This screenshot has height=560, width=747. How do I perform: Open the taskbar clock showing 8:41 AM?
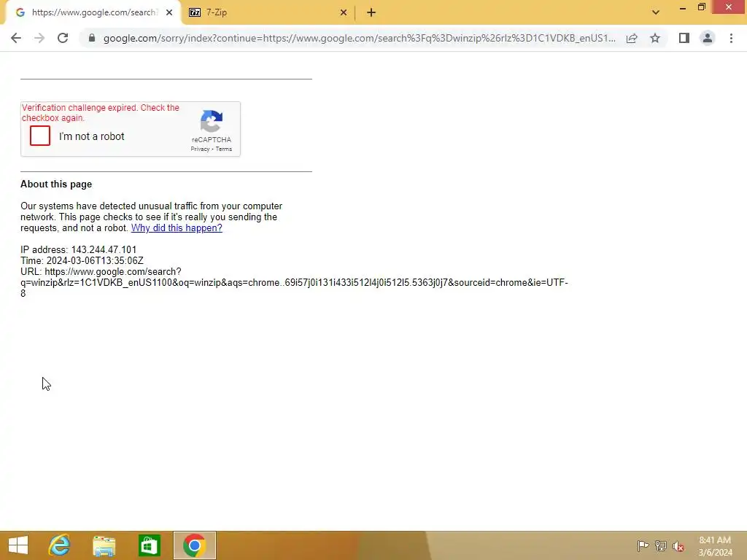pos(715,545)
